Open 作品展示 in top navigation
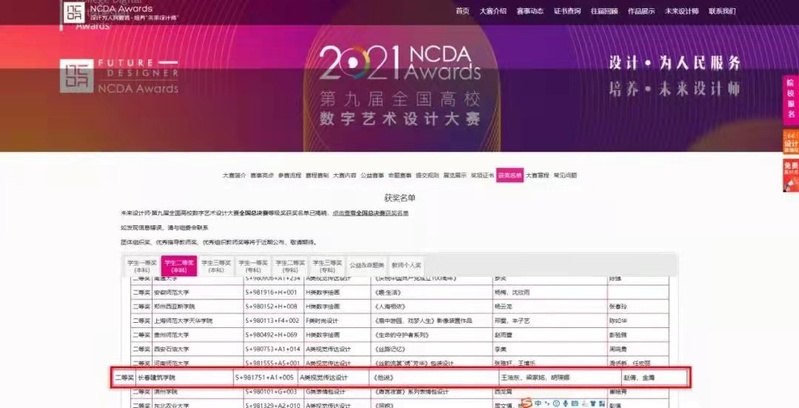Viewport: 799px width, 408px height. pyautogui.click(x=641, y=11)
